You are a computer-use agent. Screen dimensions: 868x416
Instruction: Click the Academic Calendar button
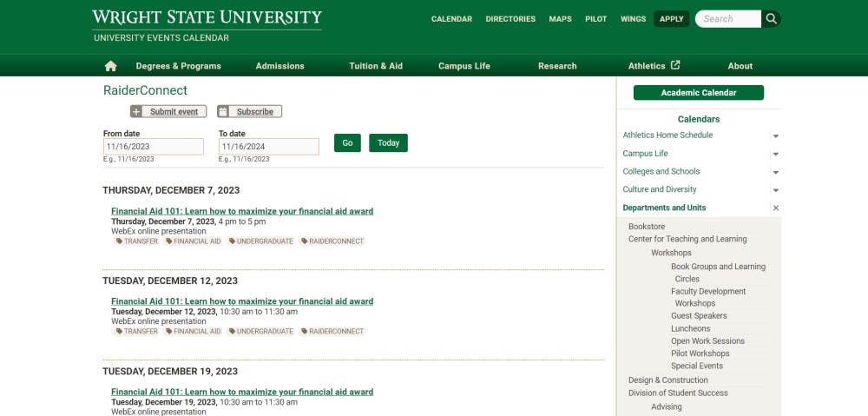698,93
